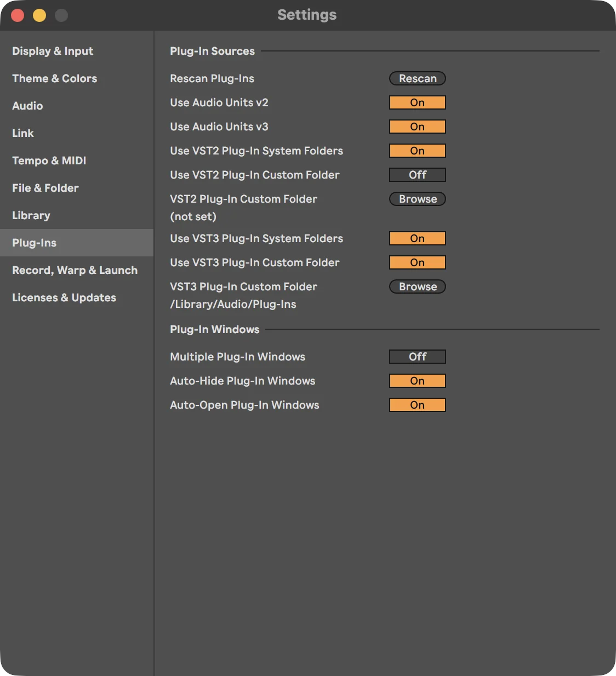616x676 pixels.
Task: Browse for VST2 Plug-In Custom Folder
Action: [418, 199]
